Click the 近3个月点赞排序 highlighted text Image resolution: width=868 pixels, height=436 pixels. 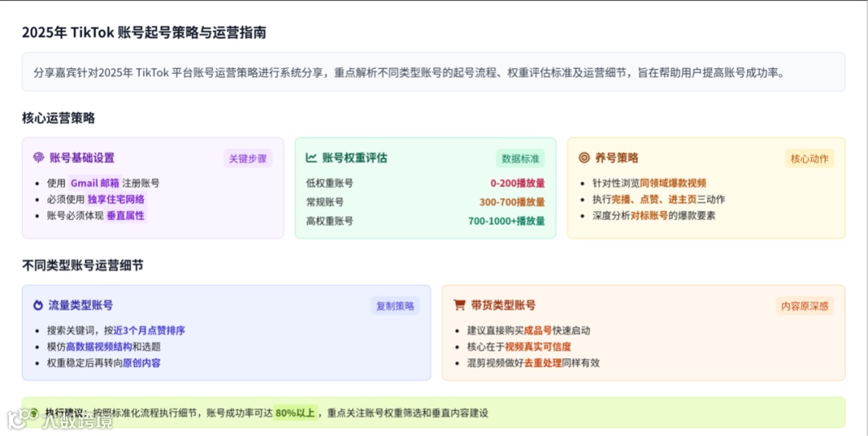(149, 330)
